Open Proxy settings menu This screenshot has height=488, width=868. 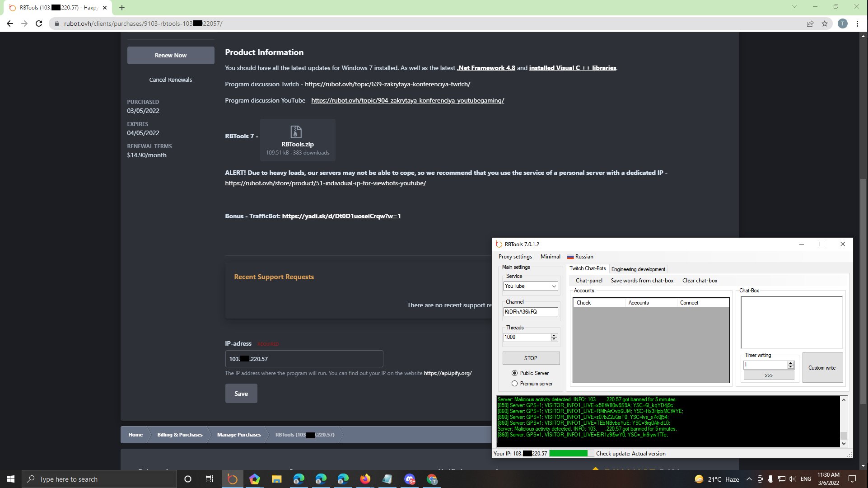pyautogui.click(x=515, y=257)
